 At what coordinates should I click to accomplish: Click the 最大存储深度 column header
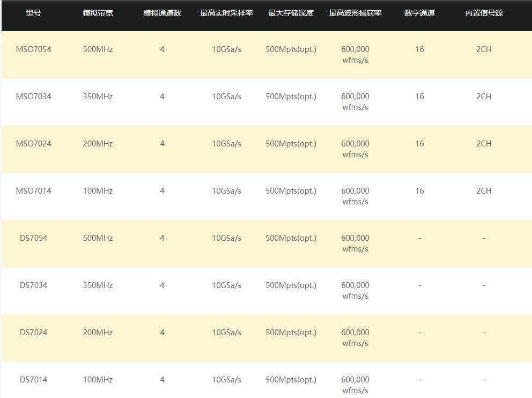point(291,13)
